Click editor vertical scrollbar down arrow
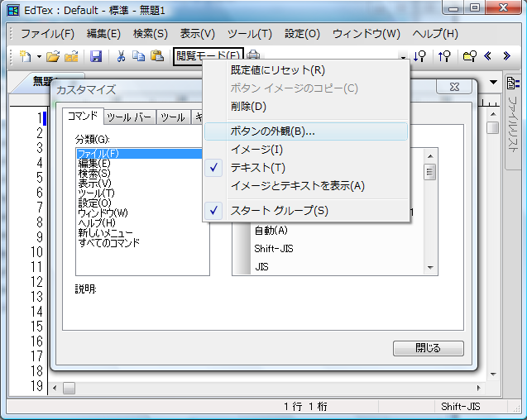 click(x=493, y=374)
